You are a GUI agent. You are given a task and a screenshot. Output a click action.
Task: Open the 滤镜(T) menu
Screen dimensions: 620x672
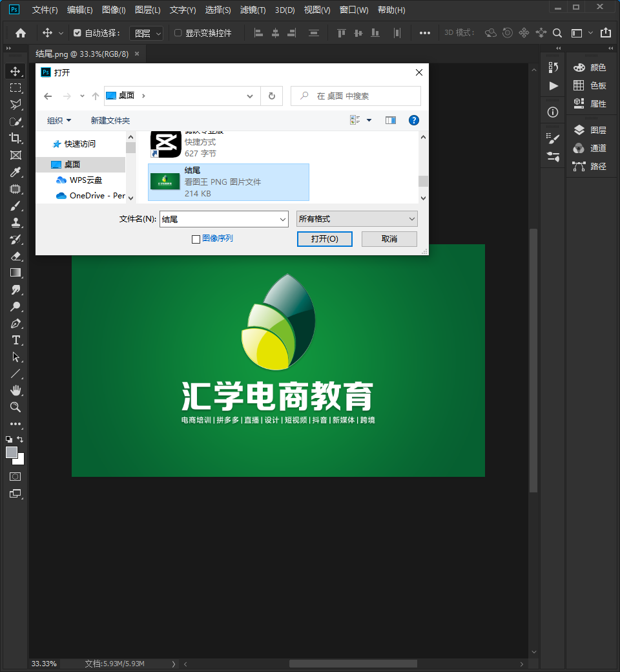click(253, 10)
